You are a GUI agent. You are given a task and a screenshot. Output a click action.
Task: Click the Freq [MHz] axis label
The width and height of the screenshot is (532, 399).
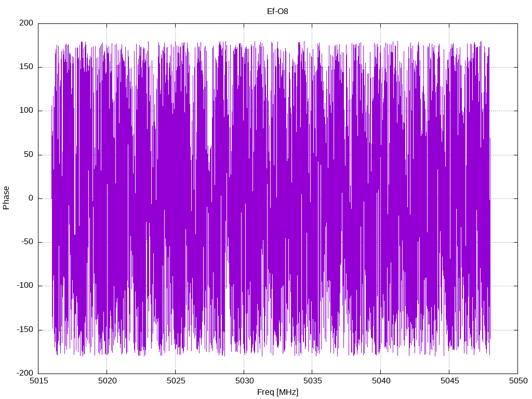click(277, 392)
